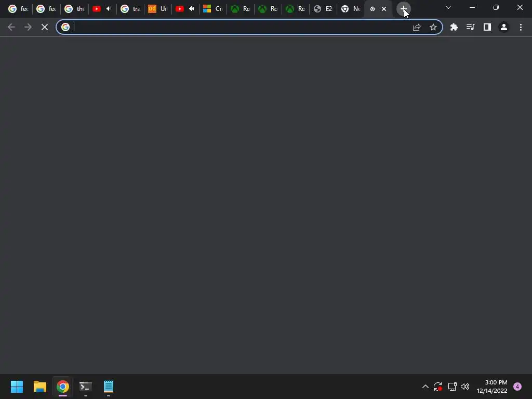Open a new tab with plus button

(x=403, y=9)
